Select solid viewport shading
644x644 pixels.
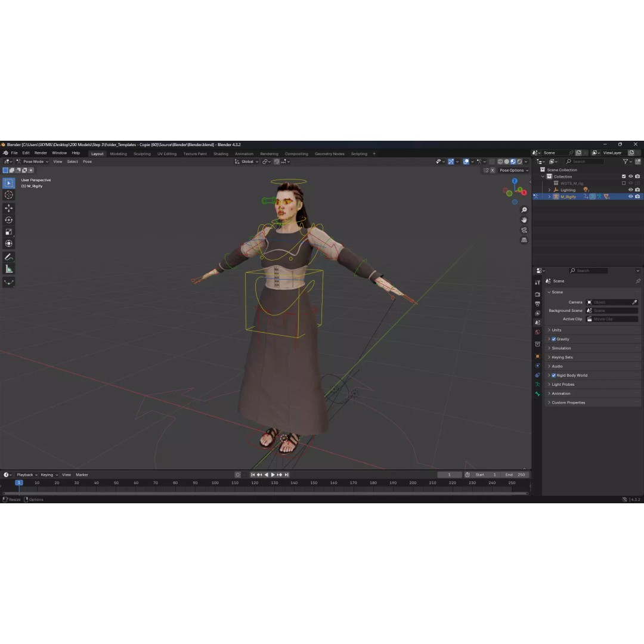click(x=507, y=162)
